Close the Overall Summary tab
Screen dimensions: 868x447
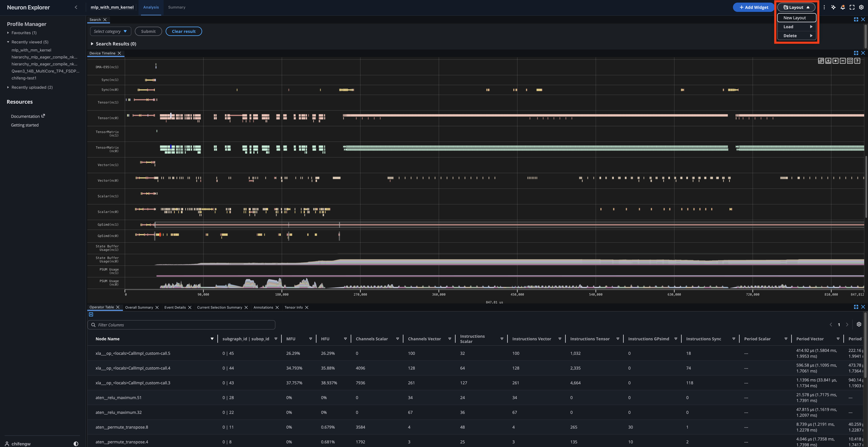(x=157, y=307)
